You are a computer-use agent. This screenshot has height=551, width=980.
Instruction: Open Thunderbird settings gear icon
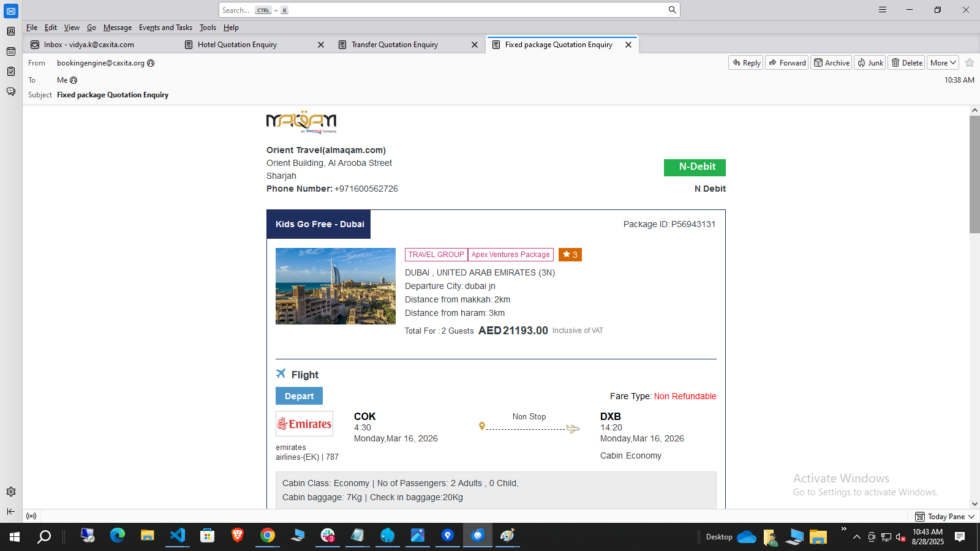click(11, 492)
